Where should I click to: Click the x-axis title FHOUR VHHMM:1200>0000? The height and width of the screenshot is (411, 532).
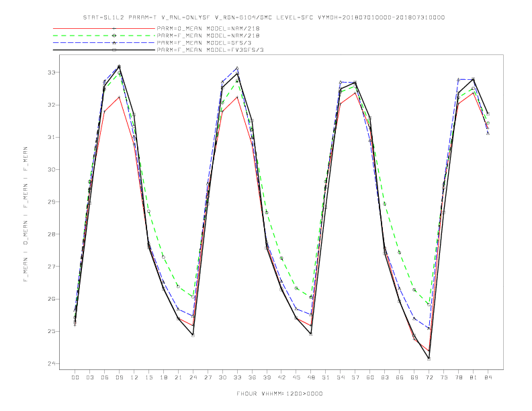pos(279,394)
